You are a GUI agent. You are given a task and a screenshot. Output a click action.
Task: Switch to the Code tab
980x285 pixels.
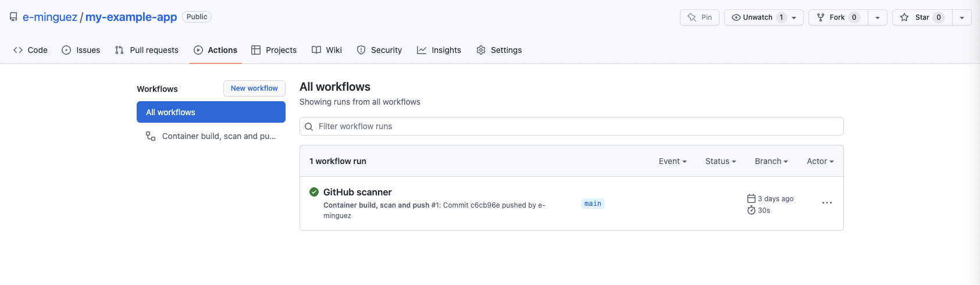(x=30, y=50)
